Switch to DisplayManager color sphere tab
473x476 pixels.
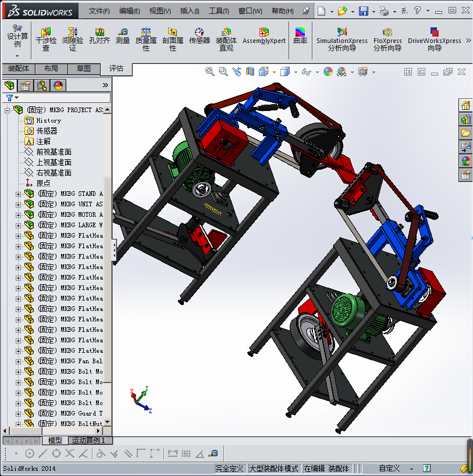tap(58, 85)
